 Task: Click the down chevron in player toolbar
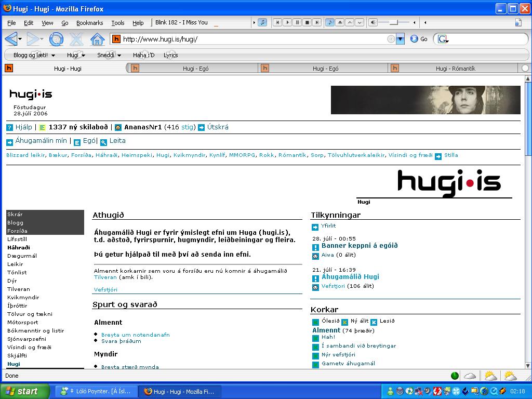point(360,22)
